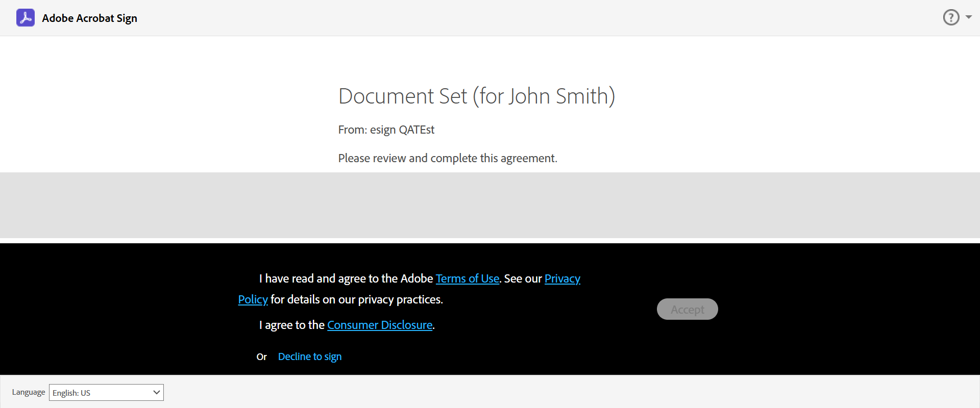Click the "Please review and complete" message
The width and height of the screenshot is (980, 408).
pos(447,158)
